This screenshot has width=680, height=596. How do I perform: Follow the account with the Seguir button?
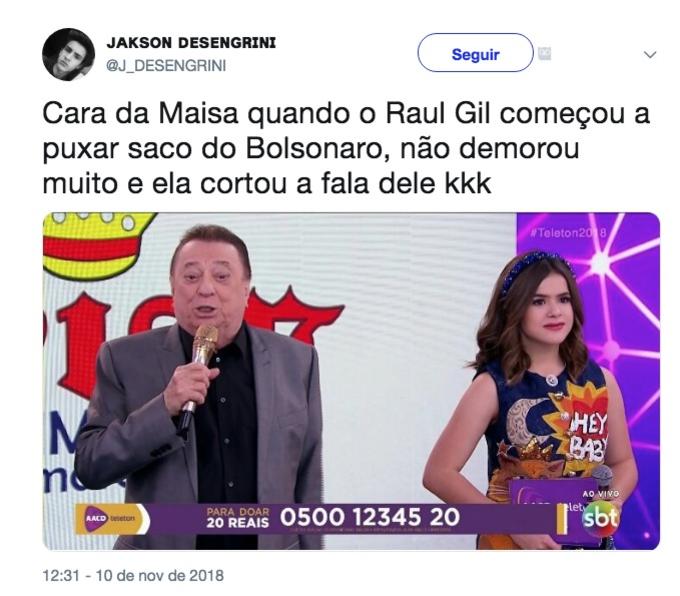point(475,53)
